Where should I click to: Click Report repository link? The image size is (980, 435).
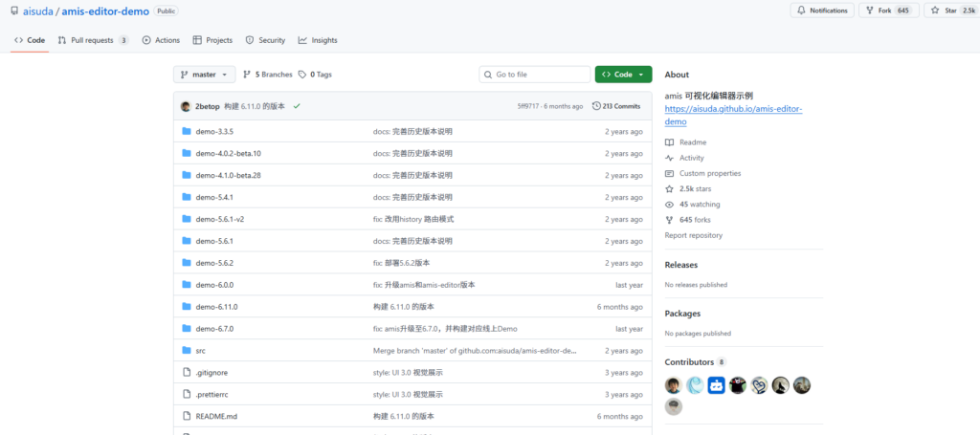coord(693,235)
